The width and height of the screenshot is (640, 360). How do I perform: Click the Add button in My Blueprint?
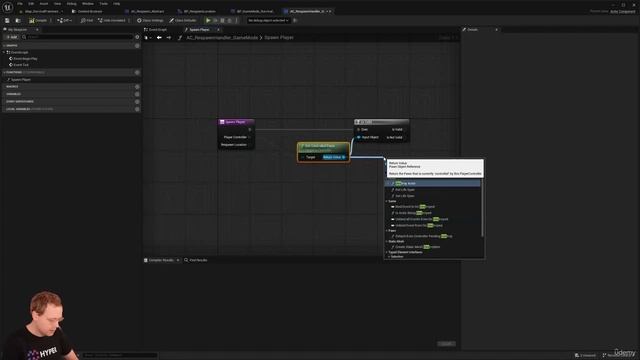coord(11,37)
